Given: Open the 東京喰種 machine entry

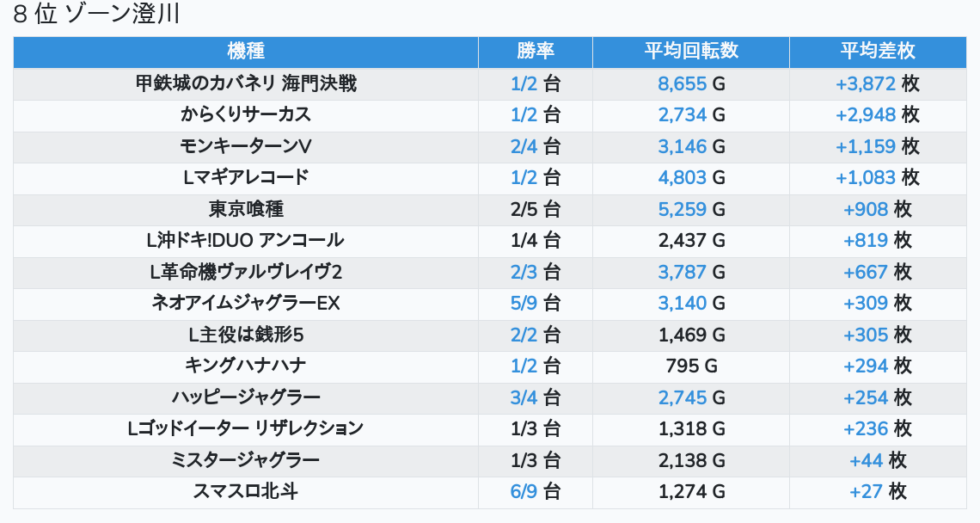Looking at the screenshot, I should tap(246, 209).
